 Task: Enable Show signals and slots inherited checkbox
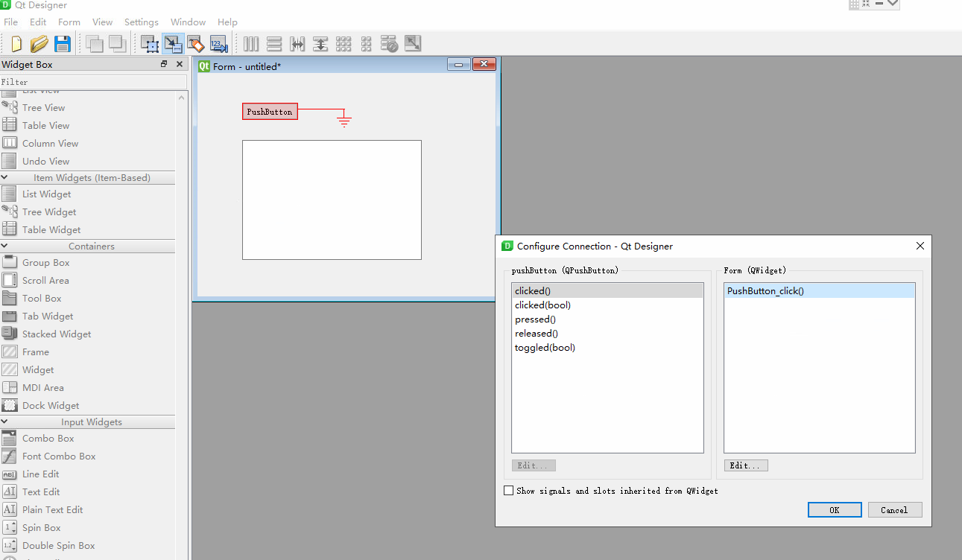point(509,491)
